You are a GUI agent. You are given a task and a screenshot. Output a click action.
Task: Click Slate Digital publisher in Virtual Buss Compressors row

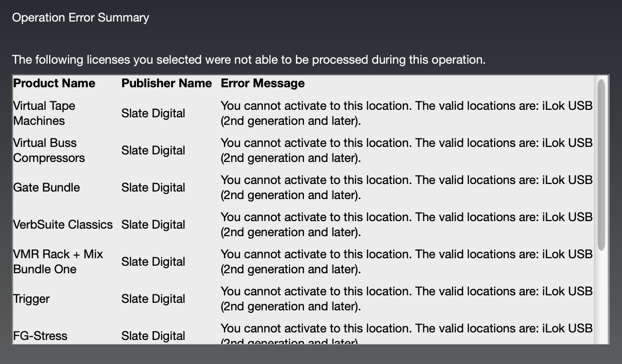click(153, 150)
